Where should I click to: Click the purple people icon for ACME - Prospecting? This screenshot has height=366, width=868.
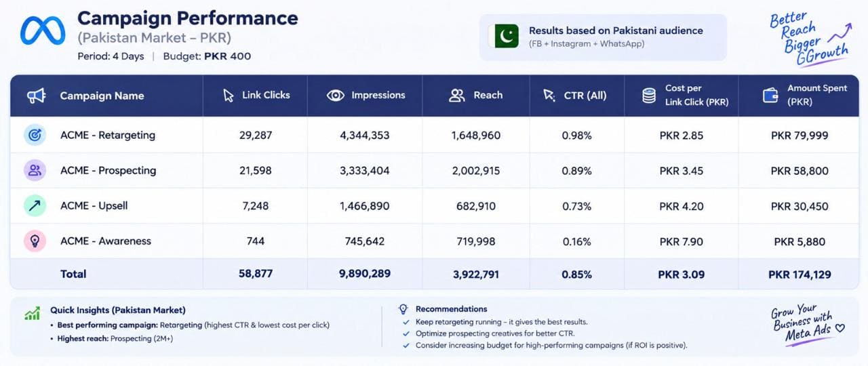[35, 171]
